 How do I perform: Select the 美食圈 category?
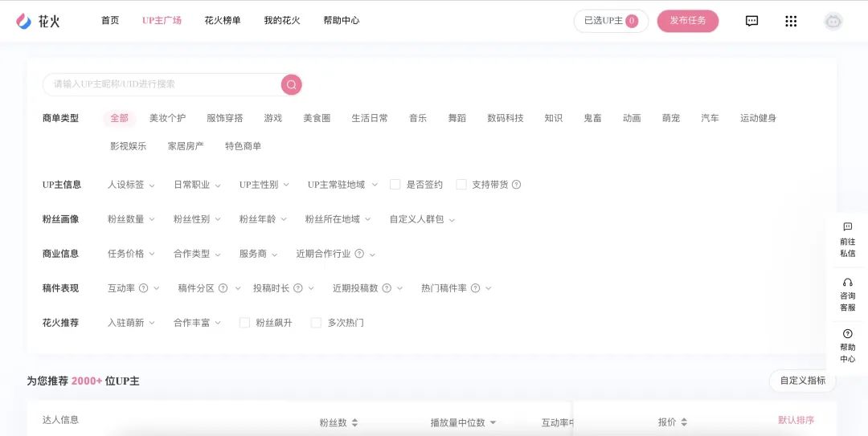tap(317, 118)
